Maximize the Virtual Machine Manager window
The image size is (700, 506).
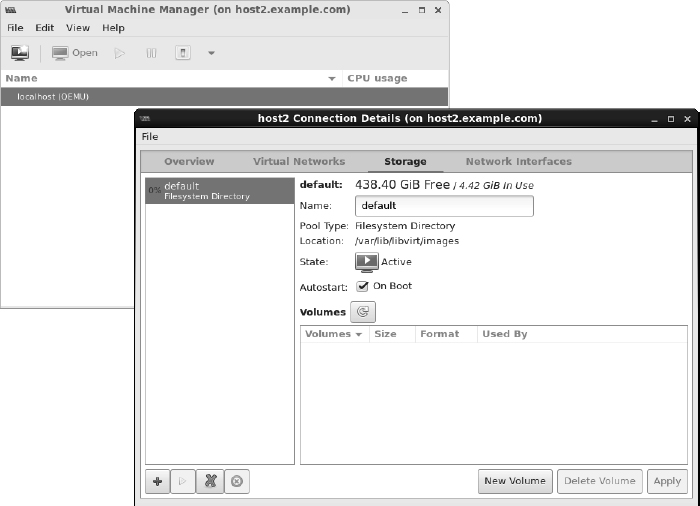click(422, 10)
